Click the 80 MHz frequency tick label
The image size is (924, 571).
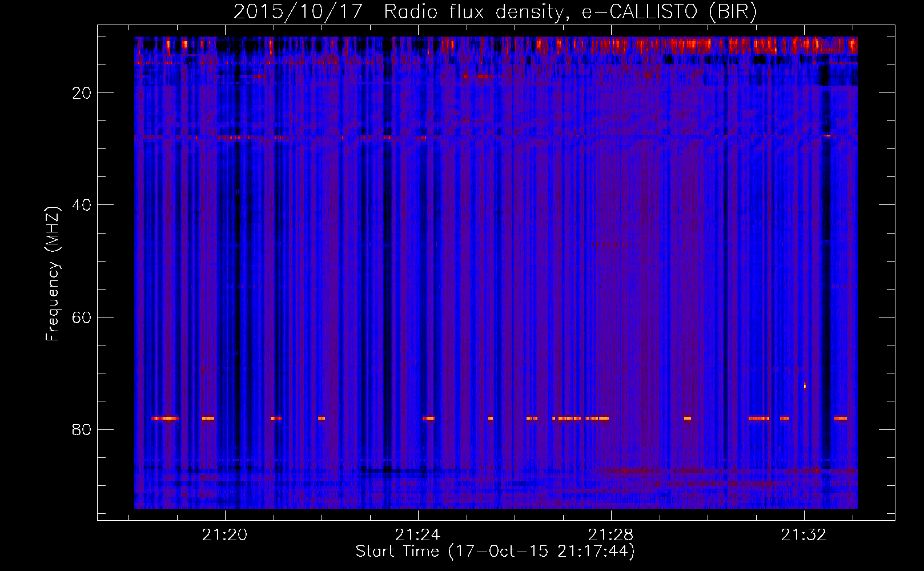(82, 429)
